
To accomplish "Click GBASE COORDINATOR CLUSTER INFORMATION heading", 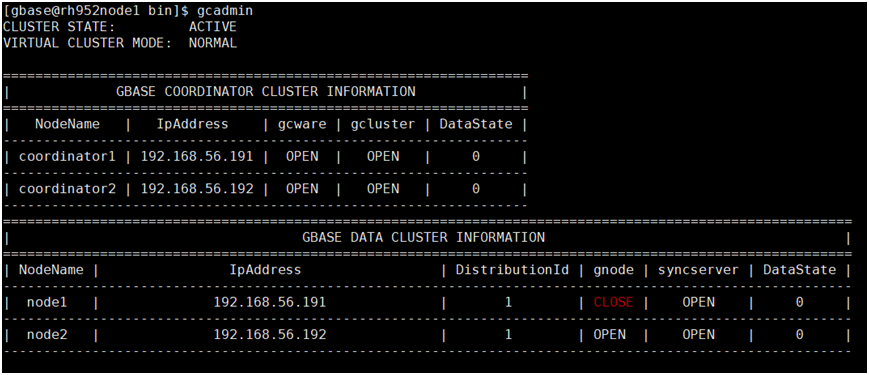I will pos(265,91).
